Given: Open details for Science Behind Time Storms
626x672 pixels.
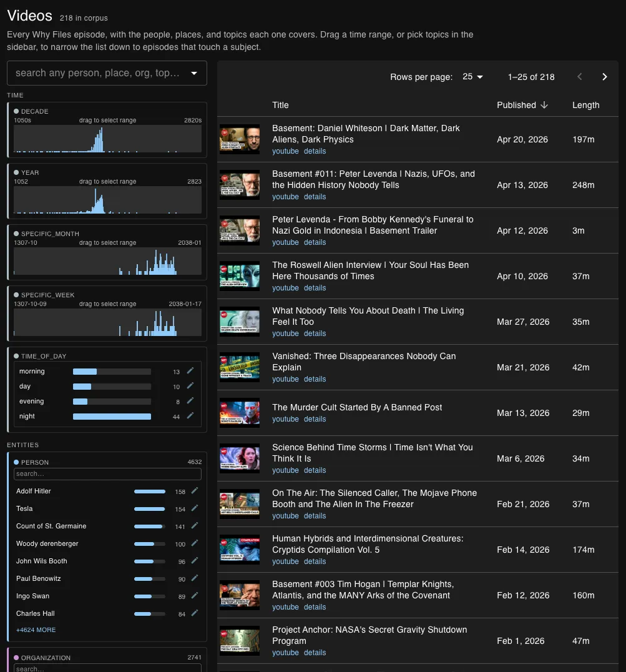Looking at the screenshot, I should click(x=315, y=470).
